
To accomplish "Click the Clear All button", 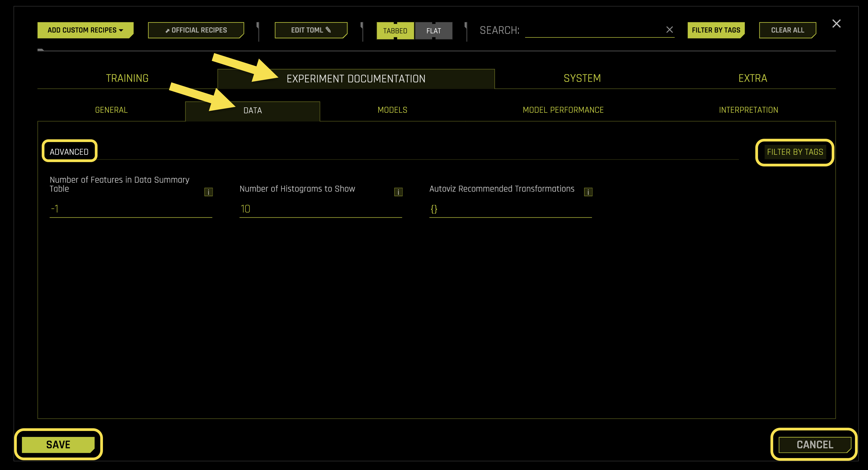I will pyautogui.click(x=788, y=30).
